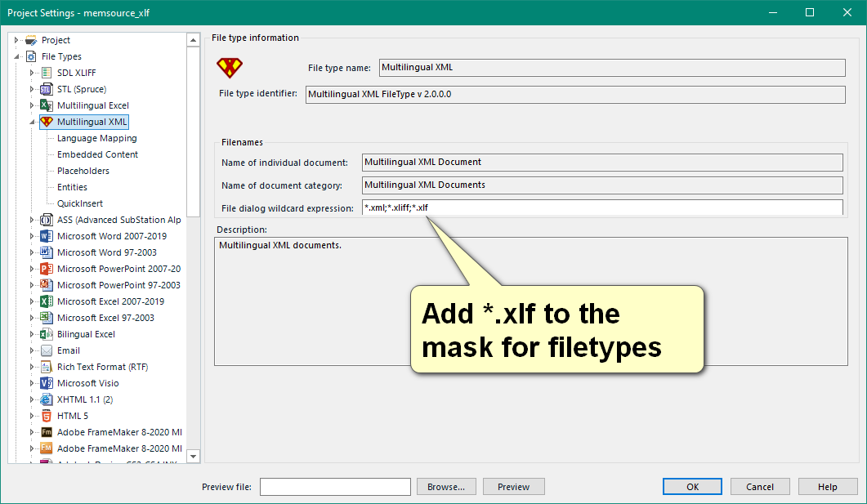Image resolution: width=867 pixels, height=504 pixels.
Task: Open Placeholders settings page
Action: tap(83, 171)
